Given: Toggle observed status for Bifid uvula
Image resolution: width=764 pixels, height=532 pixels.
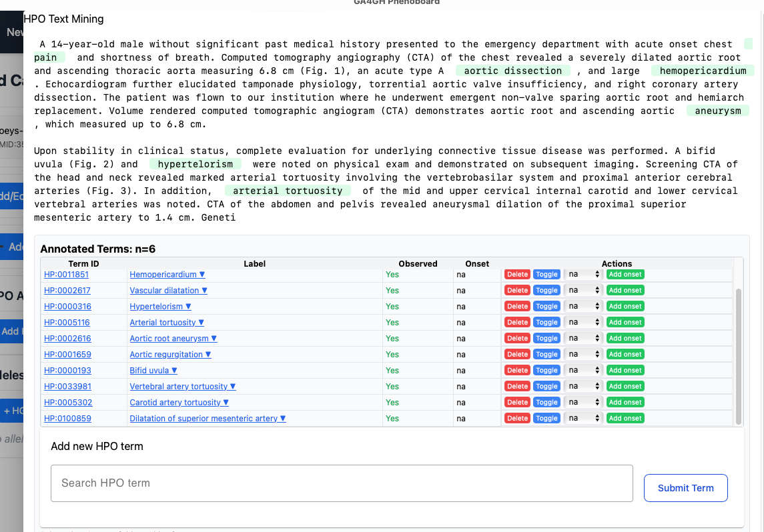Looking at the screenshot, I should coord(546,370).
